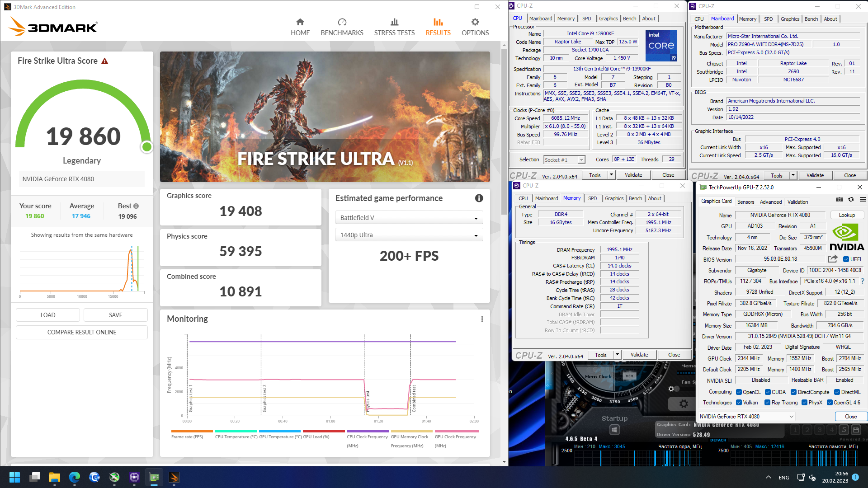
Task: Open the Socket #1 selection dropdown
Action: pyautogui.click(x=564, y=160)
